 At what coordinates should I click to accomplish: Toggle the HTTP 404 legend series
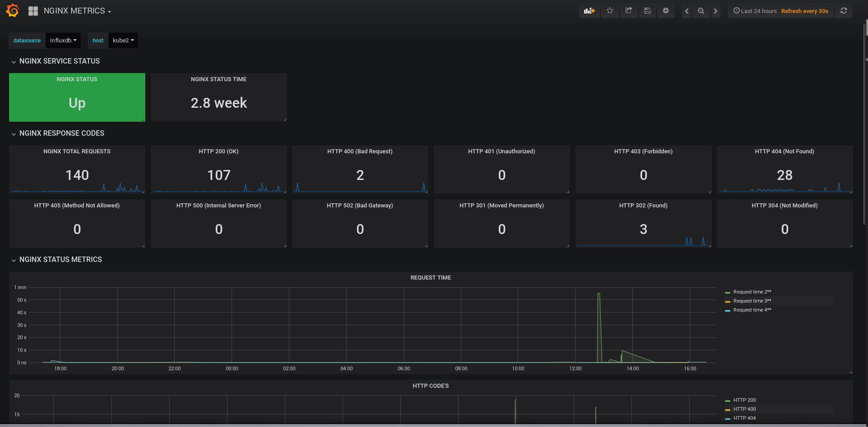pos(745,418)
